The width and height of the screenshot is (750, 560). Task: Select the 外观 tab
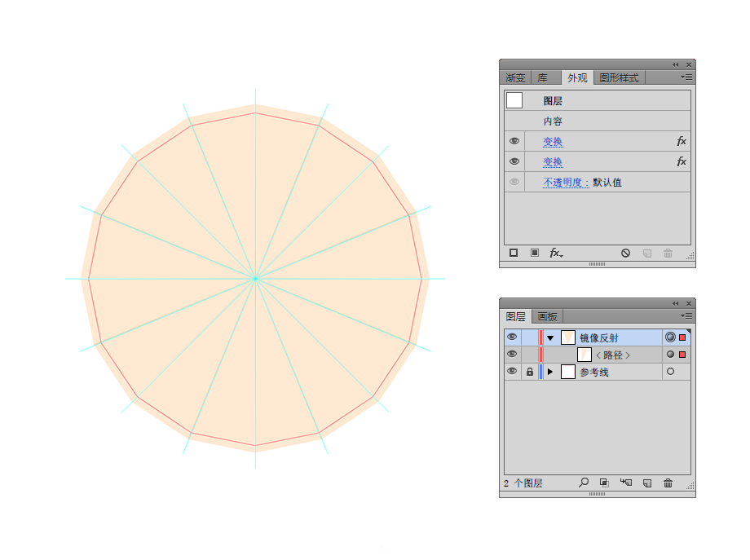pos(577,77)
